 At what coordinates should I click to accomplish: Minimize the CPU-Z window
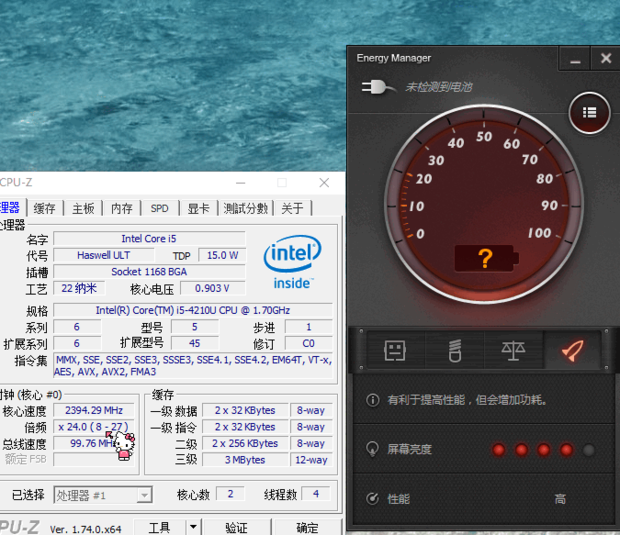tap(240, 183)
